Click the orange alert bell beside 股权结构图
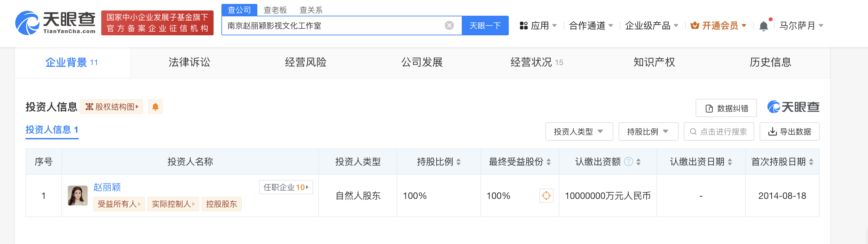The height and width of the screenshot is (244, 868). [155, 107]
